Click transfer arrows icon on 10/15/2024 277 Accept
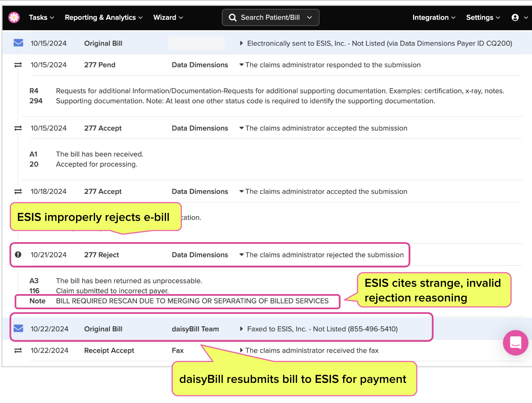The width and height of the screenshot is (532, 403). click(x=18, y=128)
